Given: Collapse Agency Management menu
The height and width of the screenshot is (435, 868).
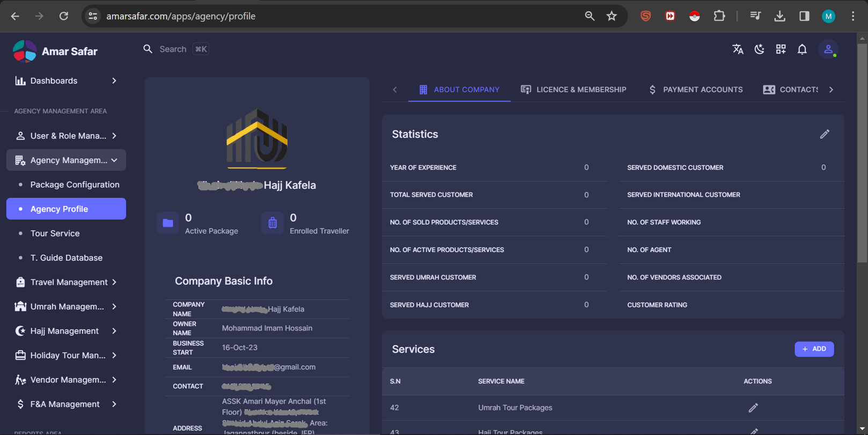Looking at the screenshot, I should (66, 160).
